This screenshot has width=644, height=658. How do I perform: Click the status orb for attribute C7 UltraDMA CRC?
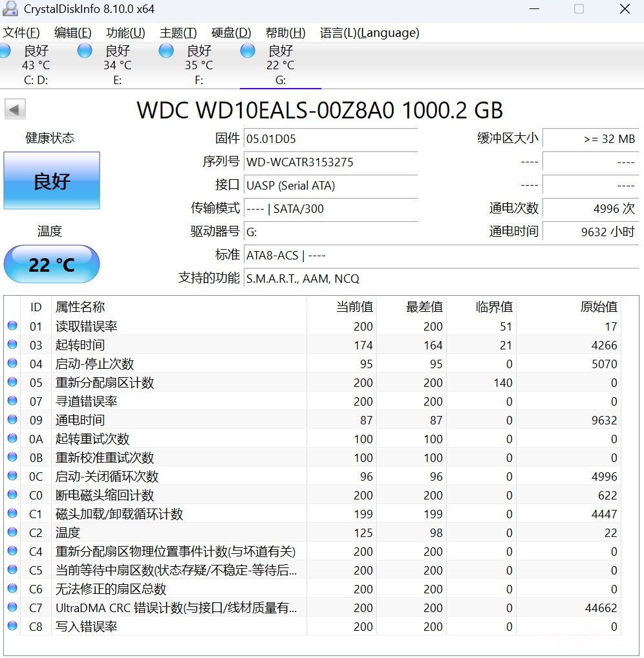(x=12, y=608)
